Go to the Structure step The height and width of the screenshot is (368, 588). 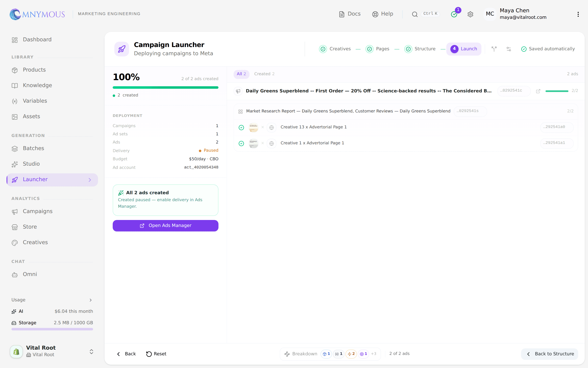point(420,49)
